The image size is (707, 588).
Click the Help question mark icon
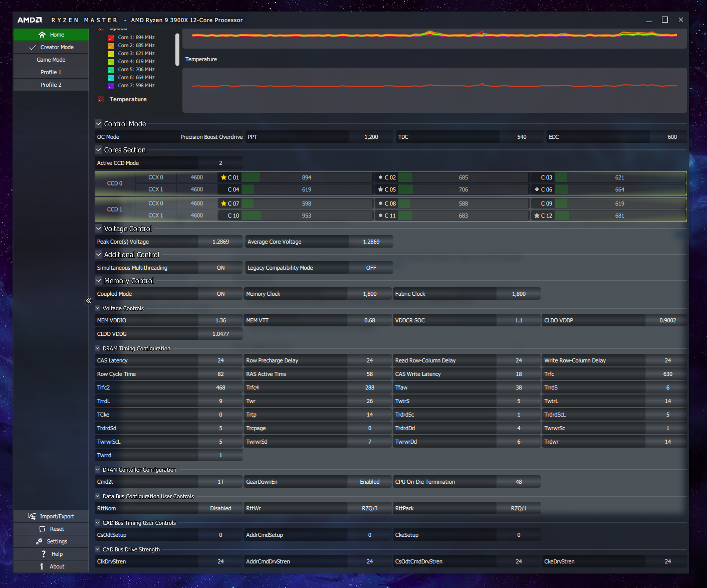pyautogui.click(x=44, y=554)
